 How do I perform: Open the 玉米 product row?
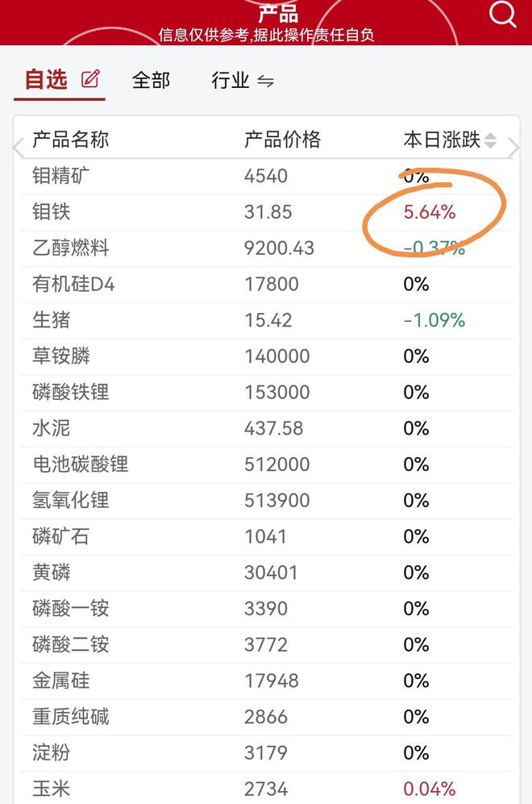(267, 789)
